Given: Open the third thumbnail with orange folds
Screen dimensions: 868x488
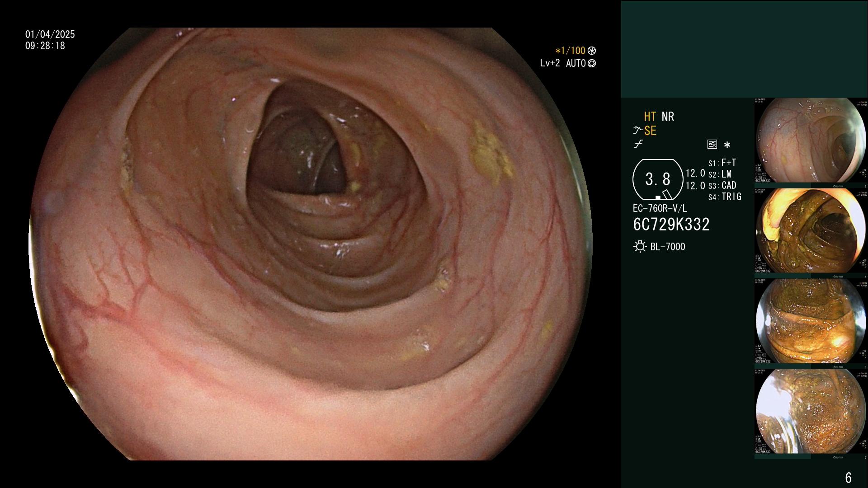Looking at the screenshot, I should (x=811, y=321).
